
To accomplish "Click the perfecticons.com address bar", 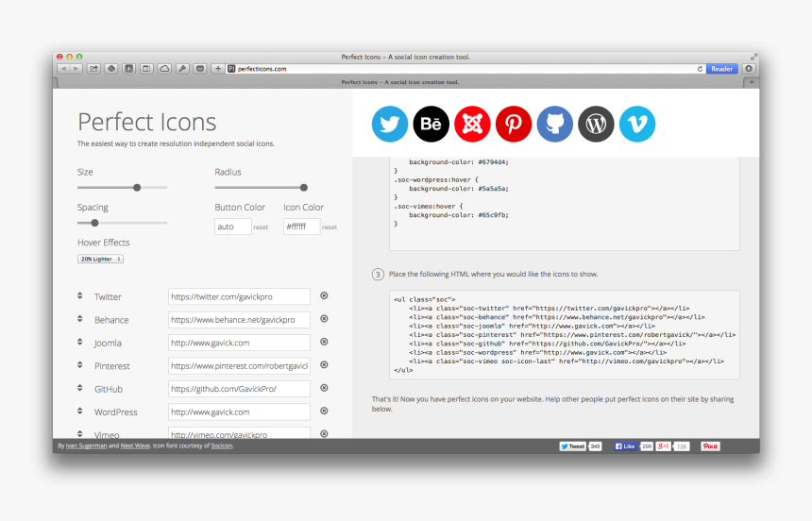I will (466, 69).
